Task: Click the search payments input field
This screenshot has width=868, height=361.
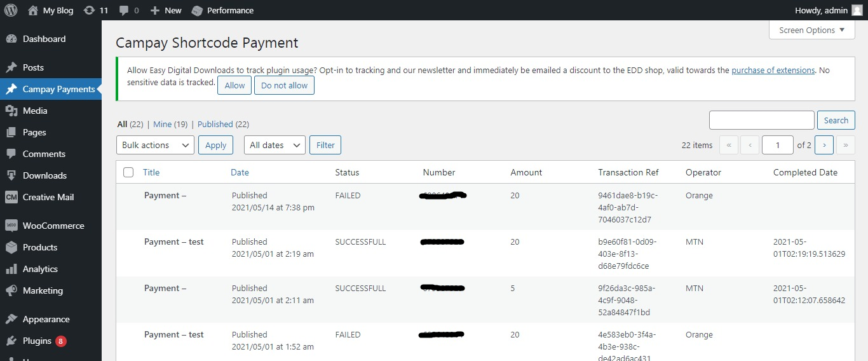Action: point(761,120)
